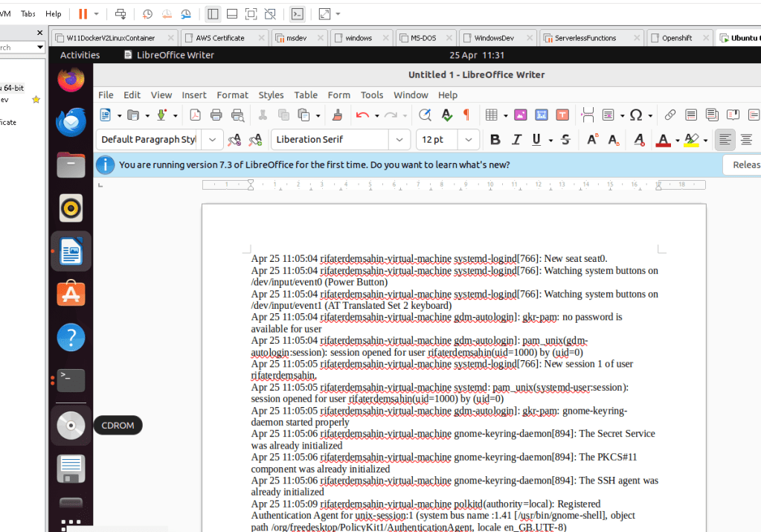Insert a table using grid icon
The width and height of the screenshot is (761, 532).
[x=491, y=115]
